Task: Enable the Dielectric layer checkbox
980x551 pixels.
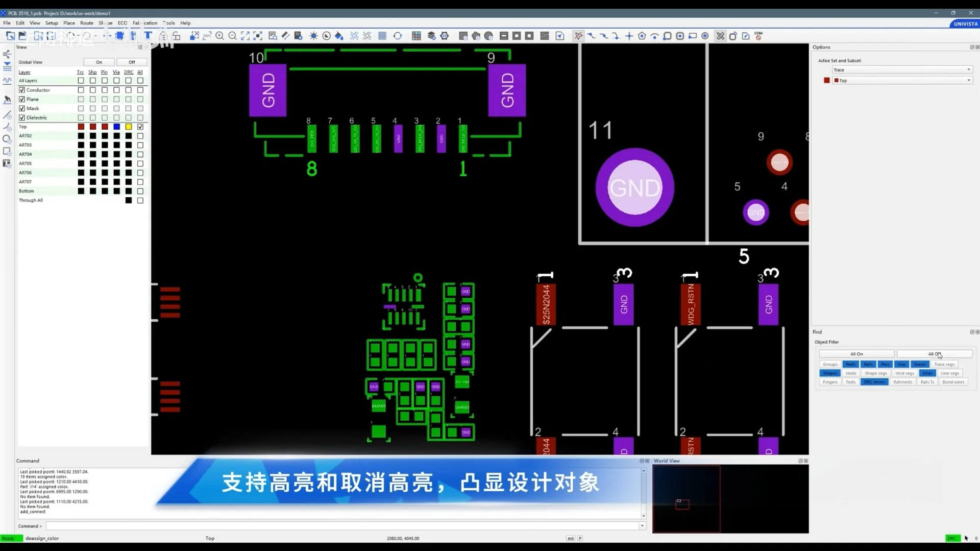Action: pyautogui.click(x=22, y=117)
